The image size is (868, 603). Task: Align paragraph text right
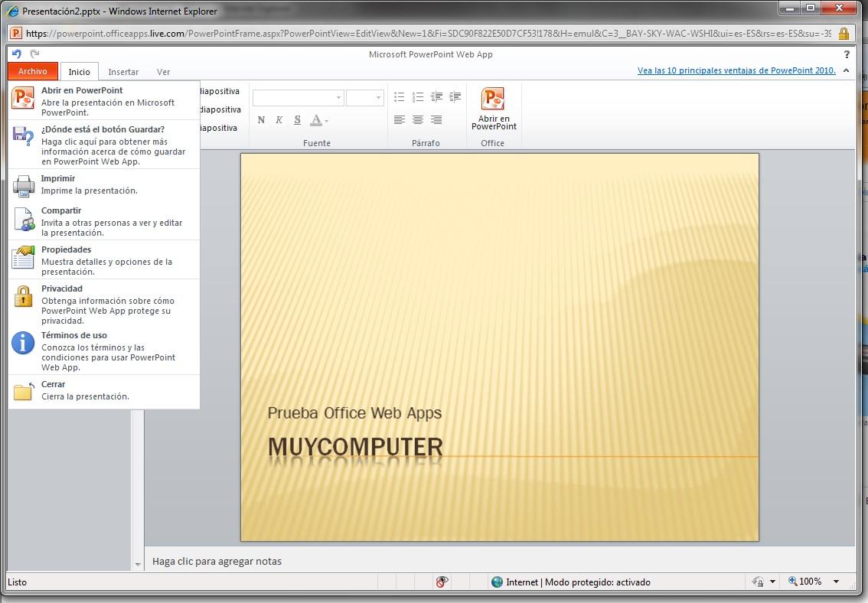tap(436, 120)
